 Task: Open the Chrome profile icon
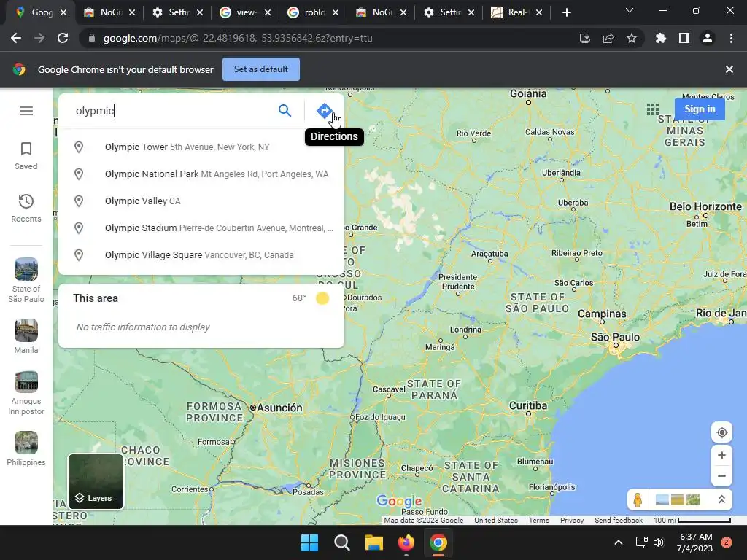(x=708, y=38)
